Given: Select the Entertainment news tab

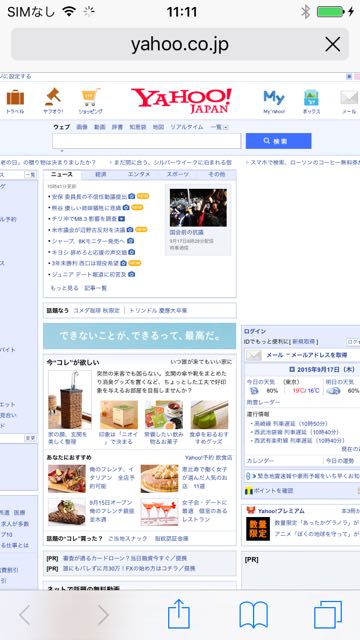Looking at the screenshot, I should pyautogui.click(x=139, y=174).
